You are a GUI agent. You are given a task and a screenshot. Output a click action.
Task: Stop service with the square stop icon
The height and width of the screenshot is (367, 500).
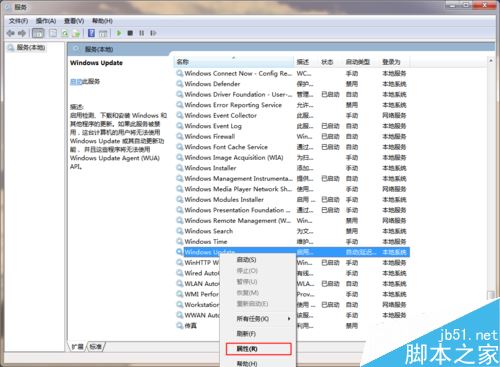tap(130, 33)
